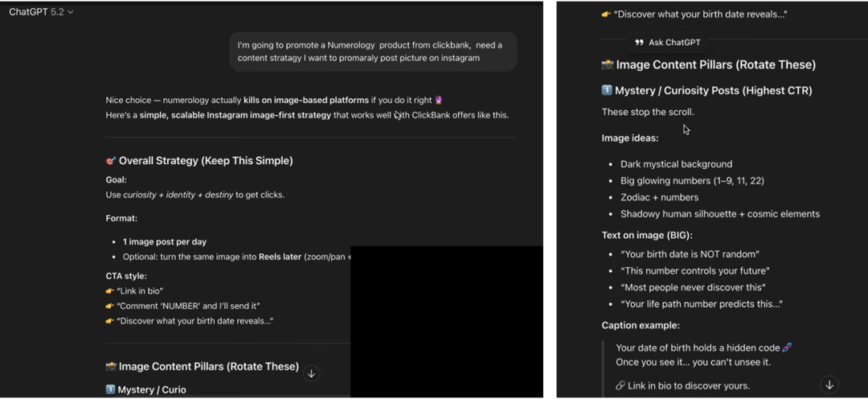The width and height of the screenshot is (868, 399).
Task: Click the text "These stop the scroll."
Action: click(648, 112)
